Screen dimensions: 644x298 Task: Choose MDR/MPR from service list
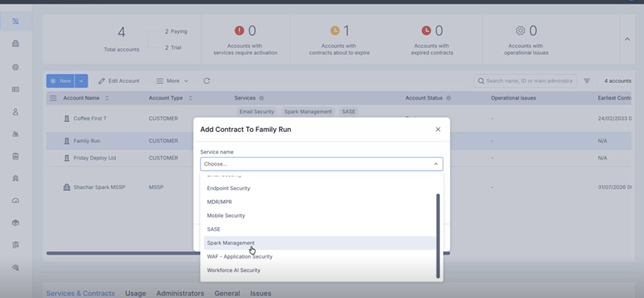coord(319,201)
